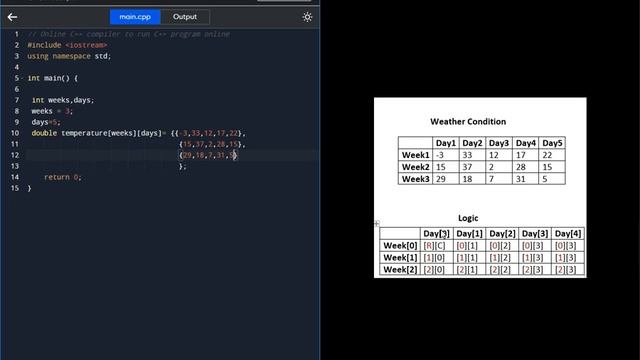Click the '31' cell in Week3
This screenshot has height=360, width=640.
tap(525, 179)
